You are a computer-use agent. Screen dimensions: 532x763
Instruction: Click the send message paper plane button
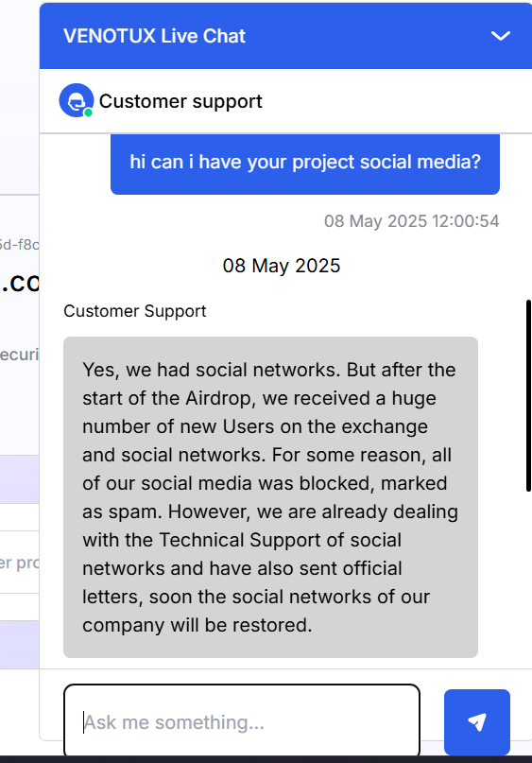coord(476,721)
